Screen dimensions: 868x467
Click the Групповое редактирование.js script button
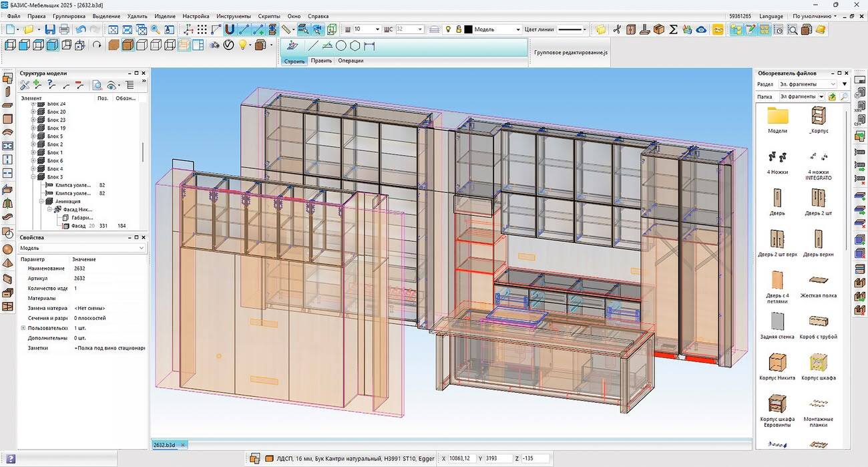point(571,51)
